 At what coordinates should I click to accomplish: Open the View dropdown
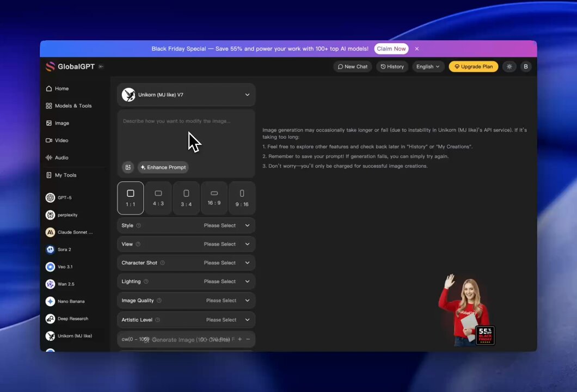(x=186, y=244)
